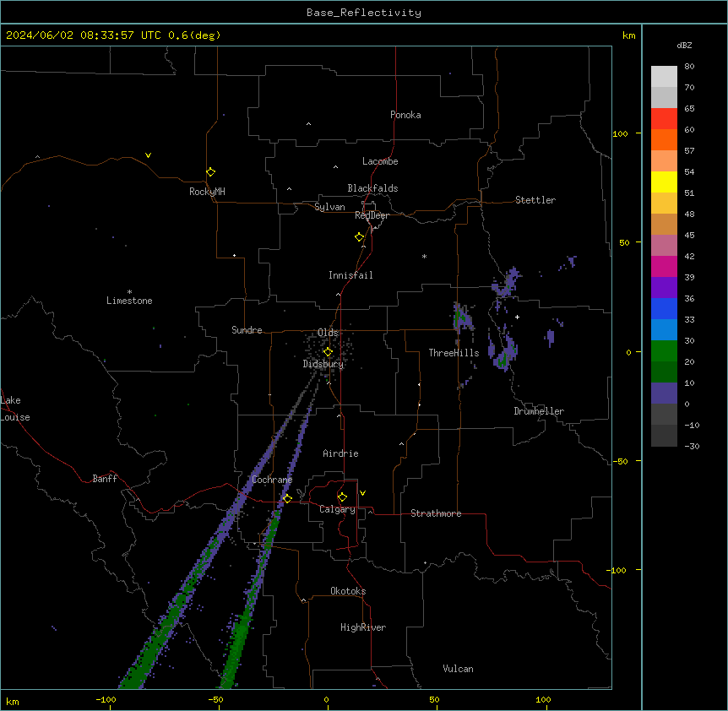Select the yellow v marker northwest of RockyMH
728x711 pixels.
(x=148, y=155)
